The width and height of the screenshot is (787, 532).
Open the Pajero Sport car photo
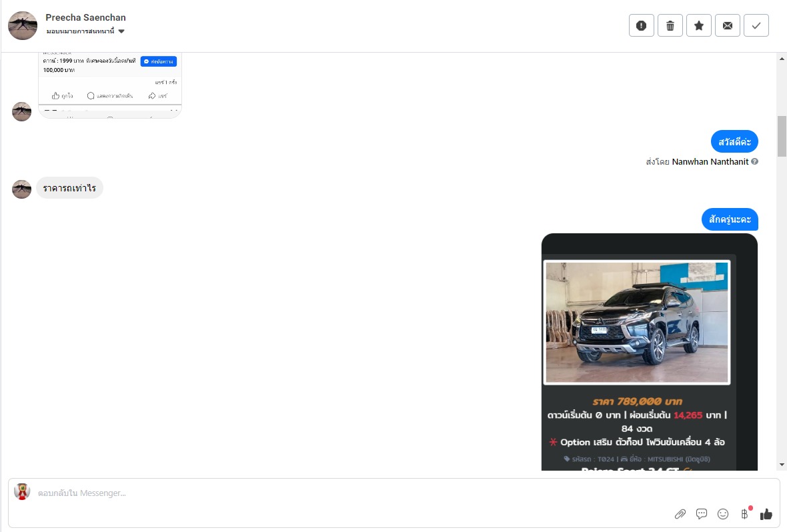tap(637, 322)
